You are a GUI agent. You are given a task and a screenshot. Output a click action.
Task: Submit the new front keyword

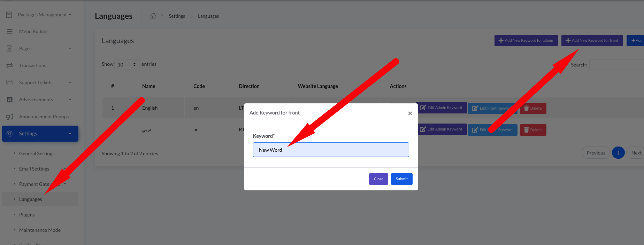(x=401, y=179)
